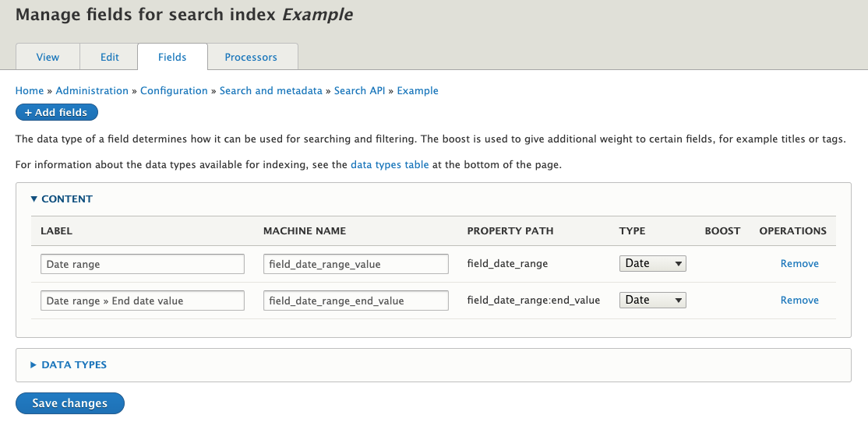Click the field_date_range_value machine name input
Screen dimensions: 868x422
point(356,264)
